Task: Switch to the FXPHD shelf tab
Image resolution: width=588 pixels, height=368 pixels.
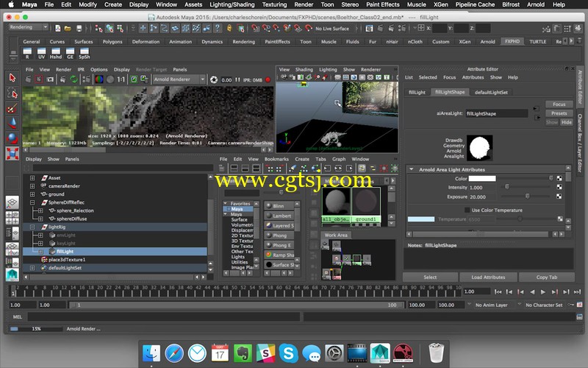Action: tap(512, 41)
